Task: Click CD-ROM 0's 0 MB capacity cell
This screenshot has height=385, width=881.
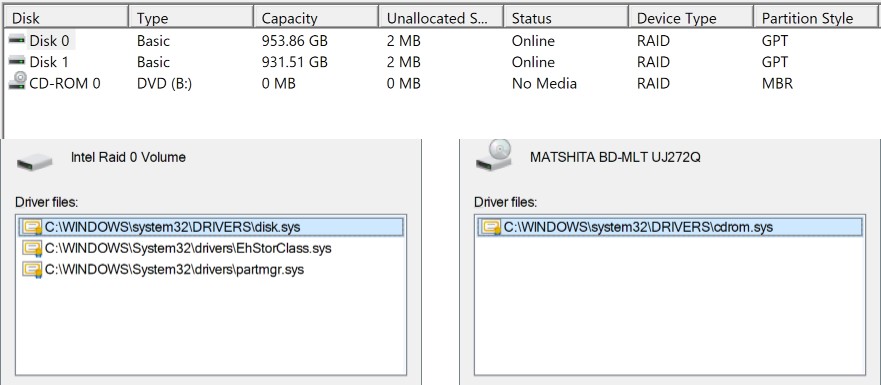Action: [x=279, y=83]
